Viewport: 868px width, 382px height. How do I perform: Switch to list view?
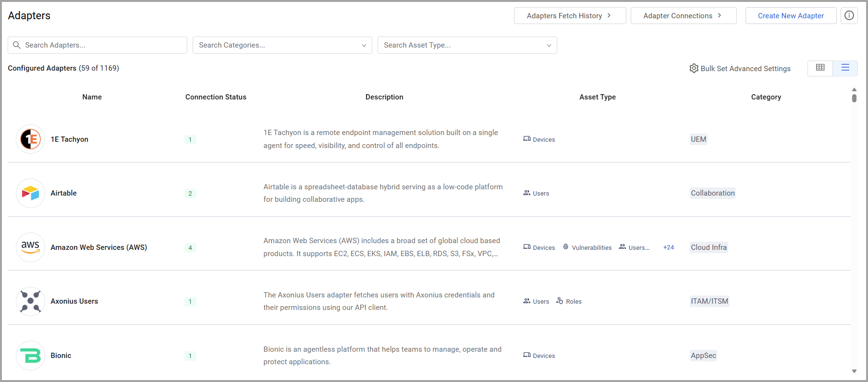pyautogui.click(x=845, y=68)
